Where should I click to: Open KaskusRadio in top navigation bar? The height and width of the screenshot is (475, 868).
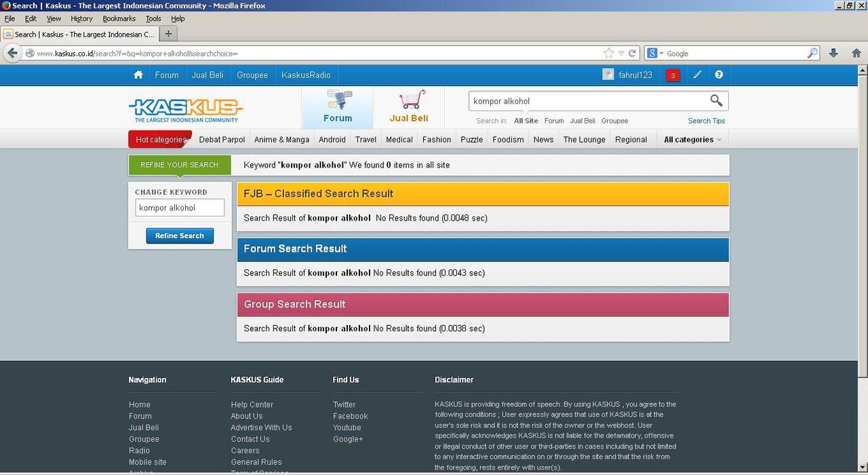click(306, 75)
